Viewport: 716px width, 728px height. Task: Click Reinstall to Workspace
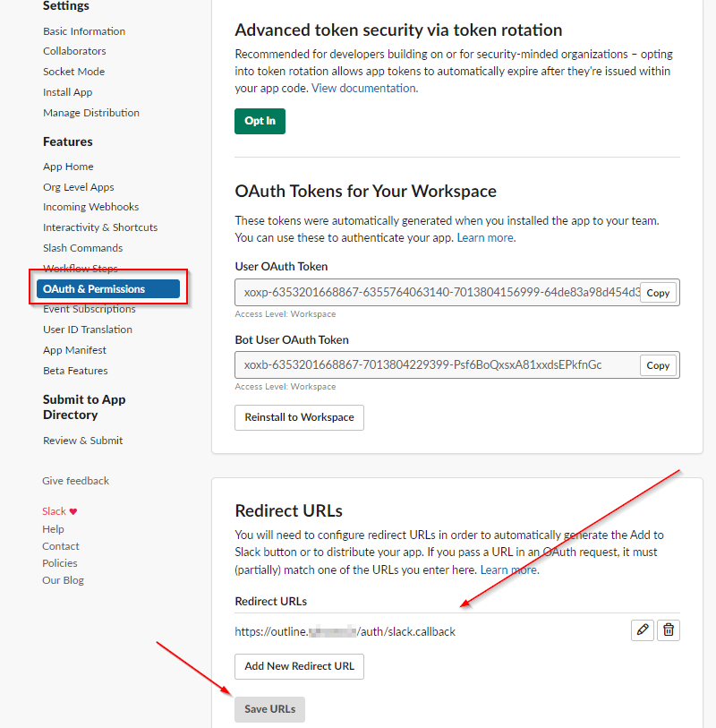pos(299,417)
